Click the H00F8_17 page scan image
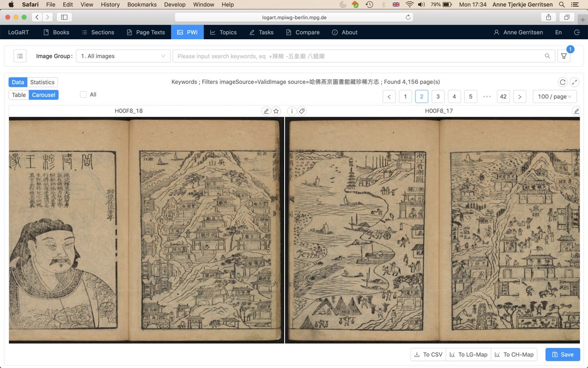Viewport: 588px width, 368px height. point(433,230)
